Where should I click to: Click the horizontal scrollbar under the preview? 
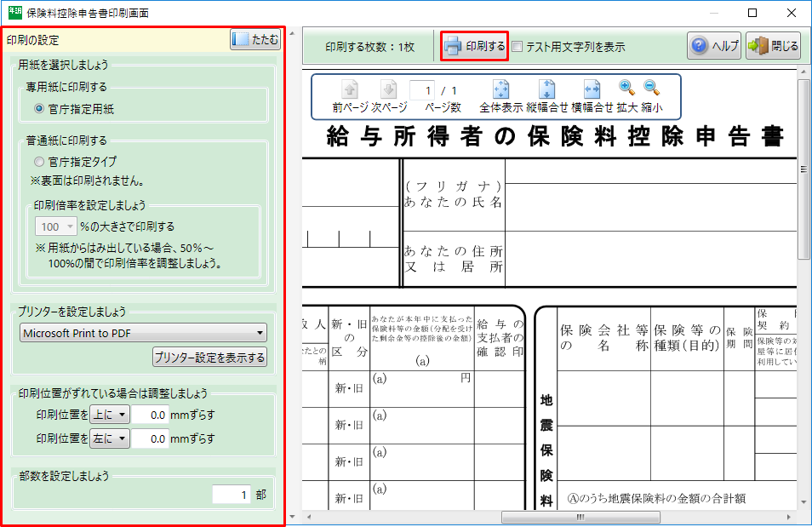click(x=545, y=517)
